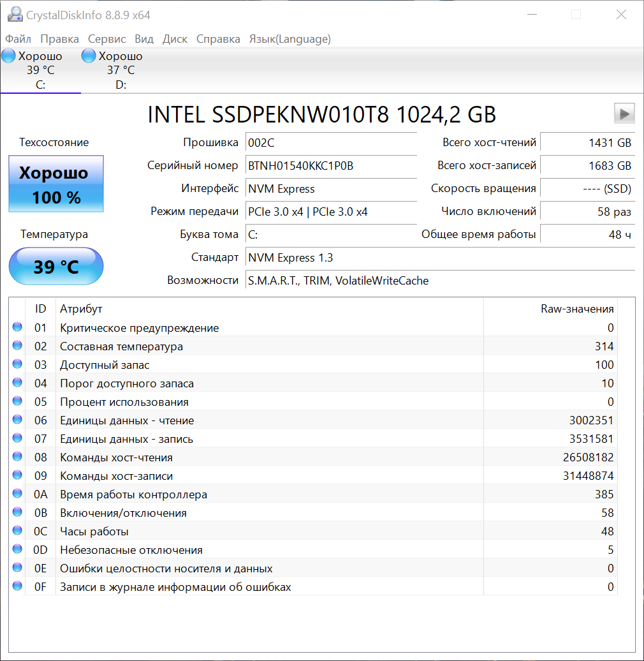644x661 pixels.
Task: Click status icon of Составная температура row
Action: 17,346
